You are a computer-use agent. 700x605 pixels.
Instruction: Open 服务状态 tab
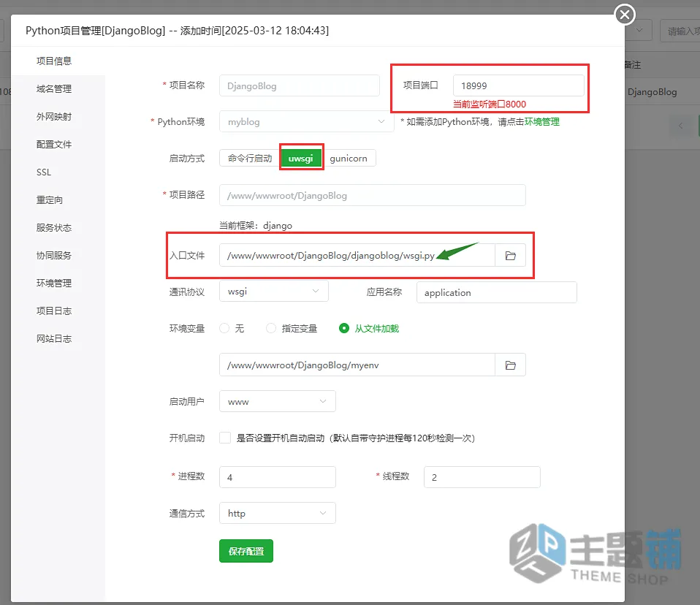pyautogui.click(x=54, y=228)
